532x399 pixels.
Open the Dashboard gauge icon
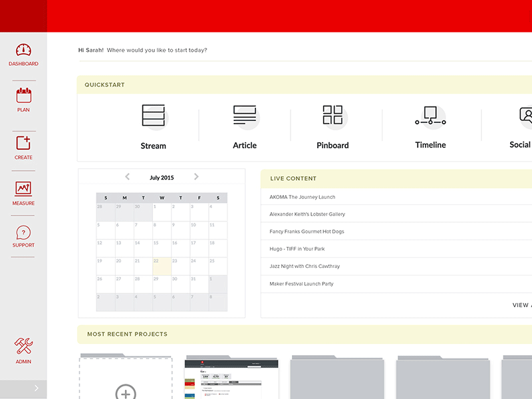23,51
